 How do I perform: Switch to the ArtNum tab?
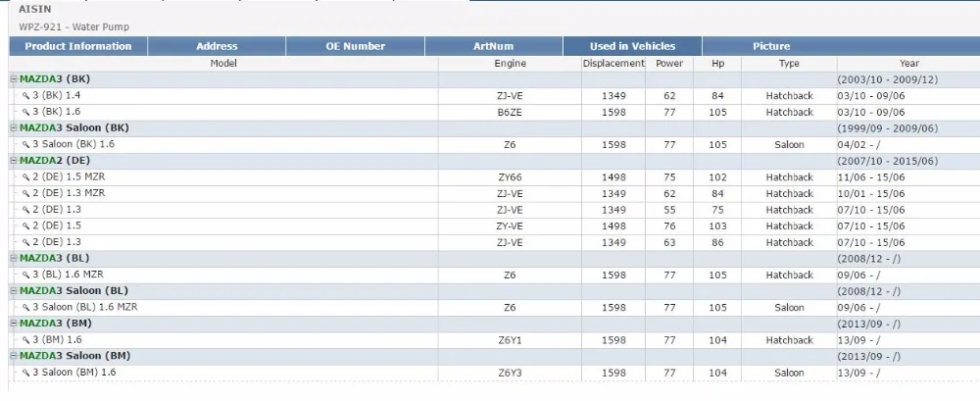pos(494,46)
